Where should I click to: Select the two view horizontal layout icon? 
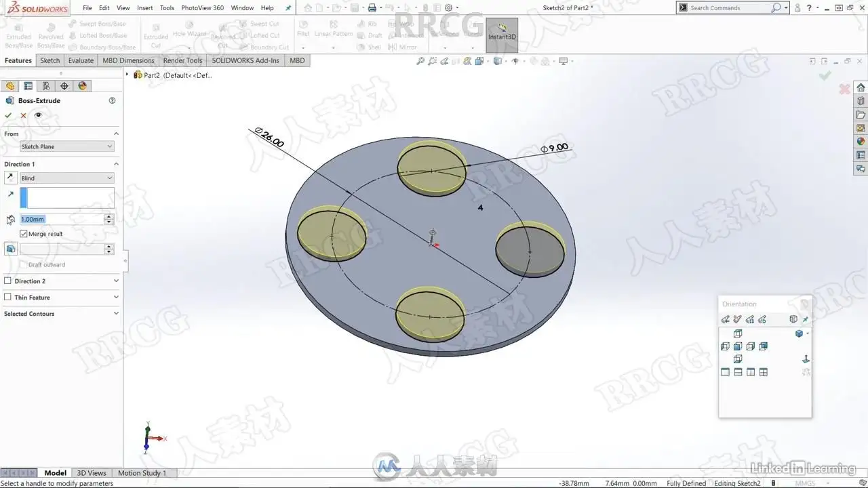(x=738, y=372)
